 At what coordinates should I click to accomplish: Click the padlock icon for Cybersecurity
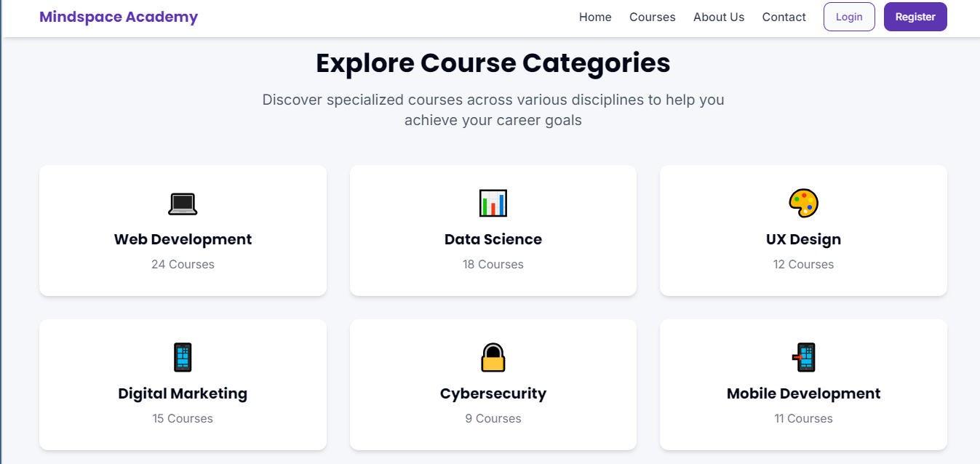493,358
